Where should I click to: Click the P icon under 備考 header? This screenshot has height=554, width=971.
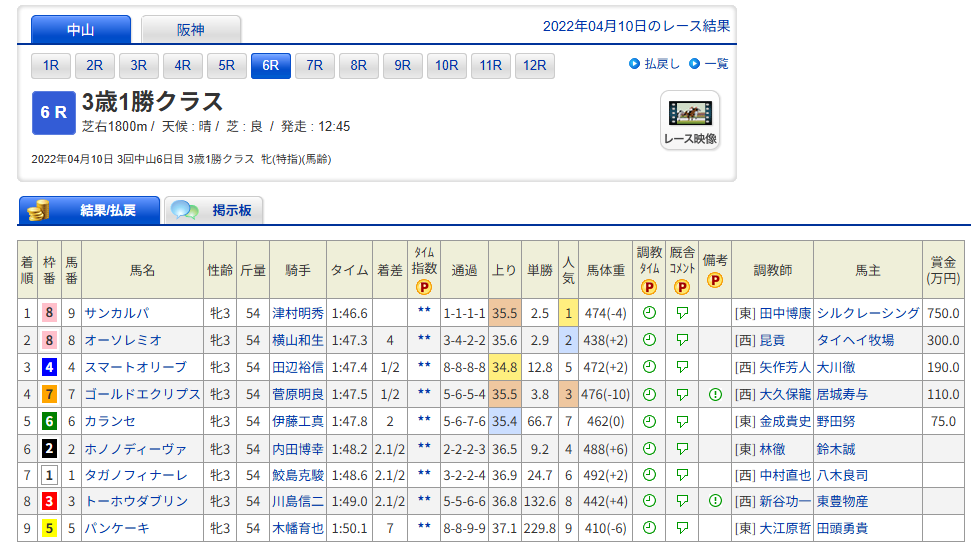714,280
